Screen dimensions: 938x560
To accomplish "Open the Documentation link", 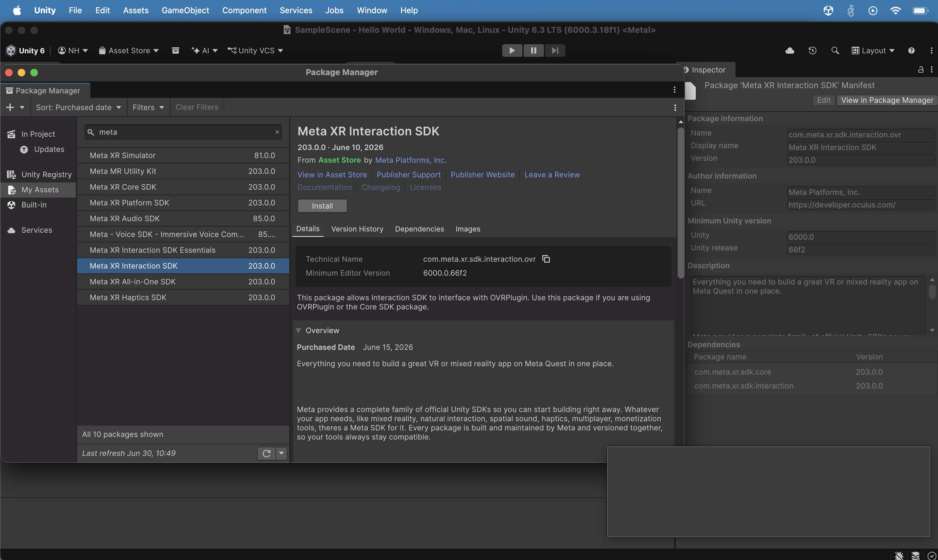I will point(325,187).
